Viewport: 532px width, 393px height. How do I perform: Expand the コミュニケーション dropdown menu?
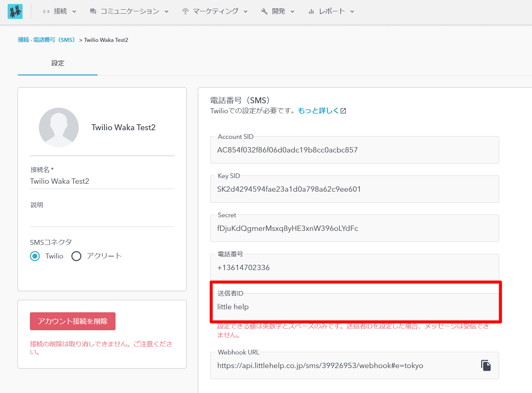[130, 11]
